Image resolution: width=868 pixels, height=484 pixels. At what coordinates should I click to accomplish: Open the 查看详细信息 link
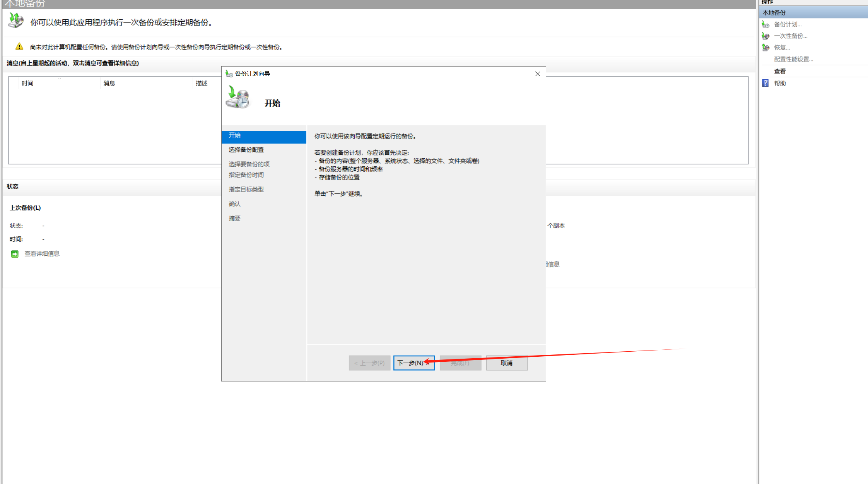tap(42, 254)
